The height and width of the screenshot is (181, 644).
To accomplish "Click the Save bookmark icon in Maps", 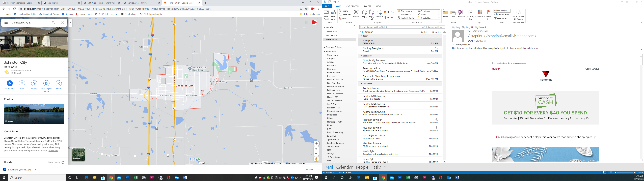I will tap(22, 83).
